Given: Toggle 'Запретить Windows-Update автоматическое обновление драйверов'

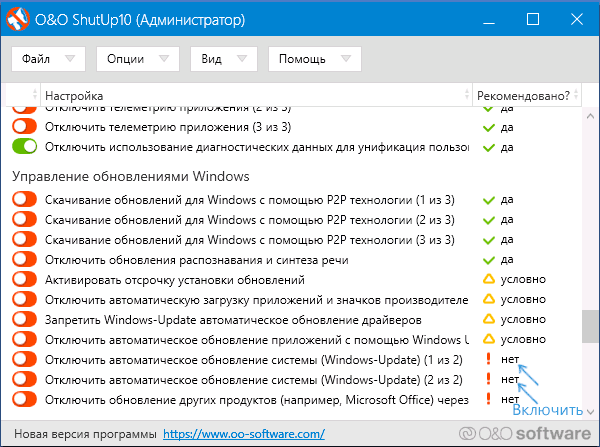Looking at the screenshot, I should 24,319.
